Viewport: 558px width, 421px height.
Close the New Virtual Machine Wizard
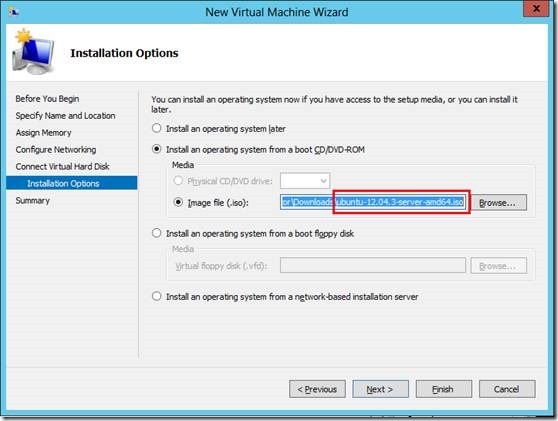pyautogui.click(x=536, y=9)
